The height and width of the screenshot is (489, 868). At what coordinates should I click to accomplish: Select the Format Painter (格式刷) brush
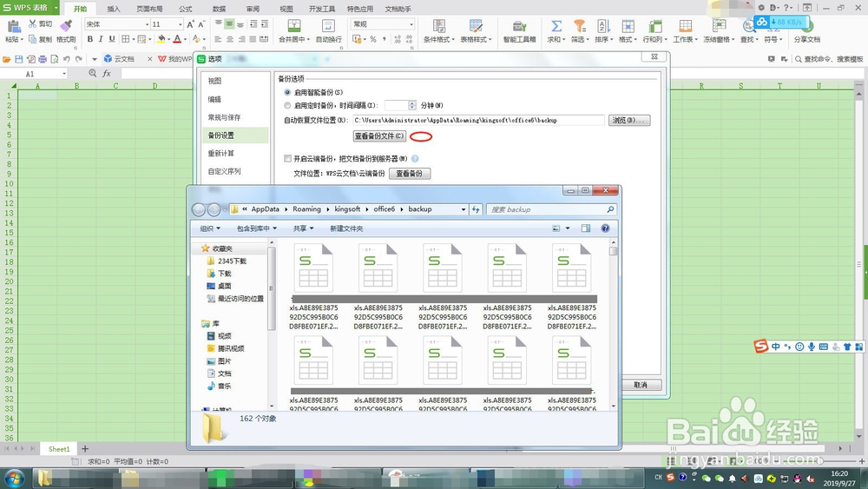[x=66, y=25]
